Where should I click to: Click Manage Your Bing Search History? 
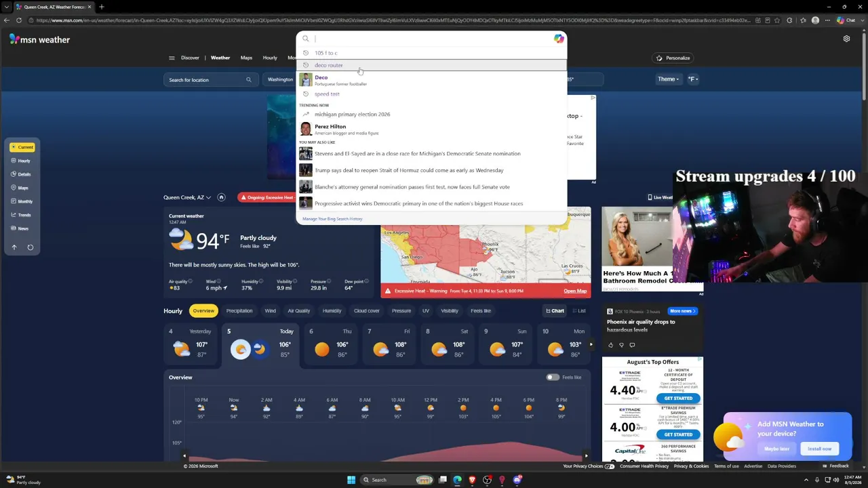[332, 219]
